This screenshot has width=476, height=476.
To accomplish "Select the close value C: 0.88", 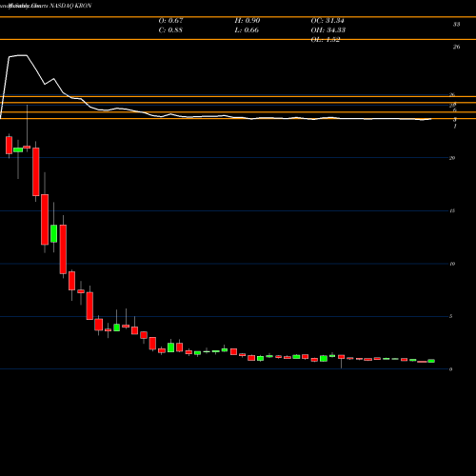I will coord(170,30).
